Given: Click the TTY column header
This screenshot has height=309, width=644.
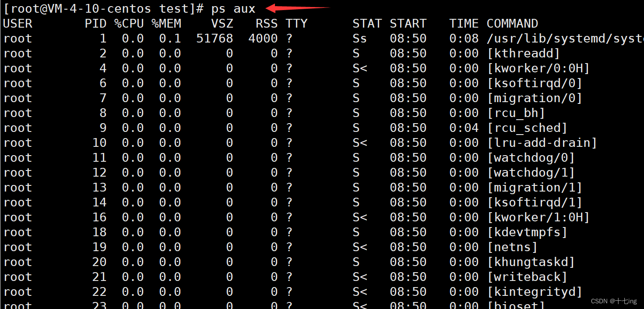Looking at the screenshot, I should coord(296,24).
